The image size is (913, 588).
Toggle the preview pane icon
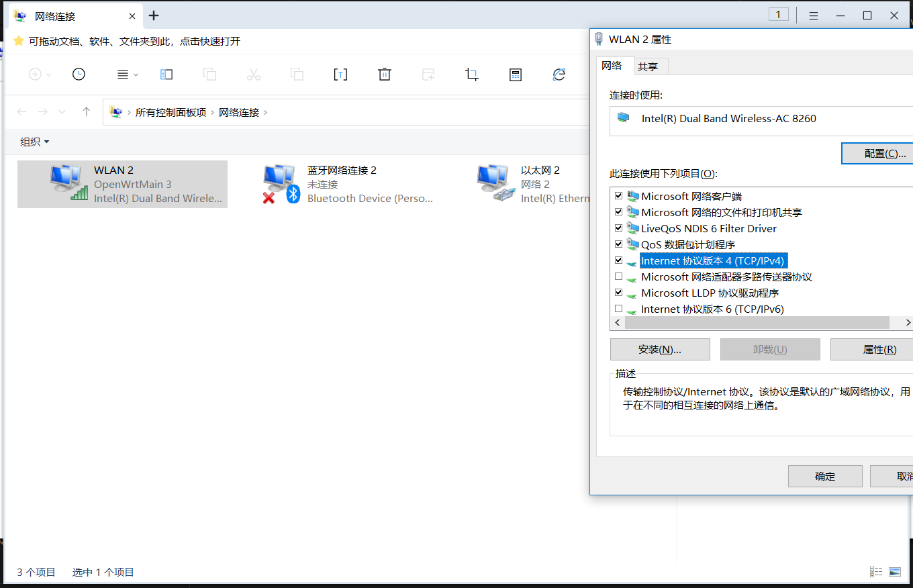166,75
